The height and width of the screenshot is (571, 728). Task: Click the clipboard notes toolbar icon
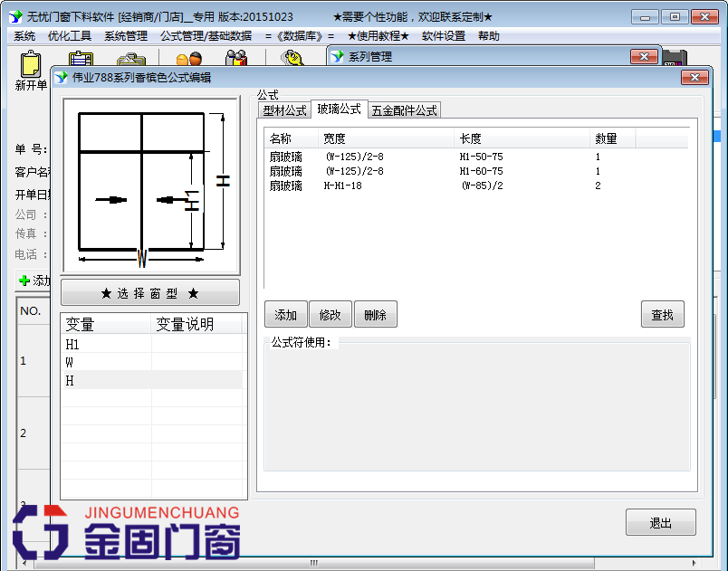tap(80, 57)
